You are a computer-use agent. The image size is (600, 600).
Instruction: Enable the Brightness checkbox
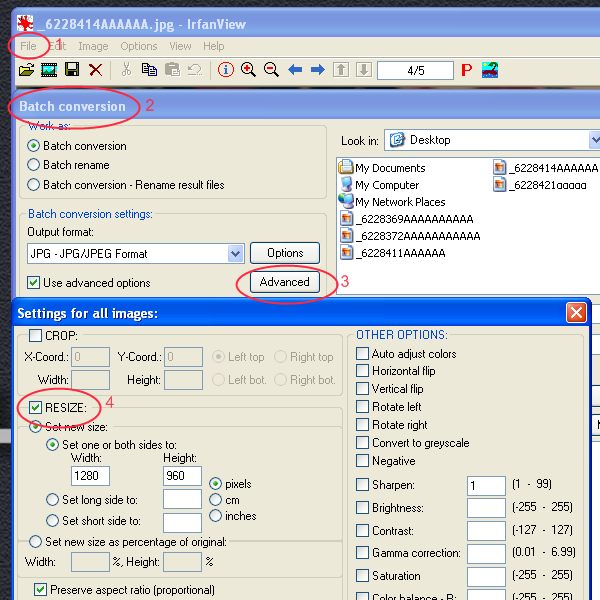(362, 507)
